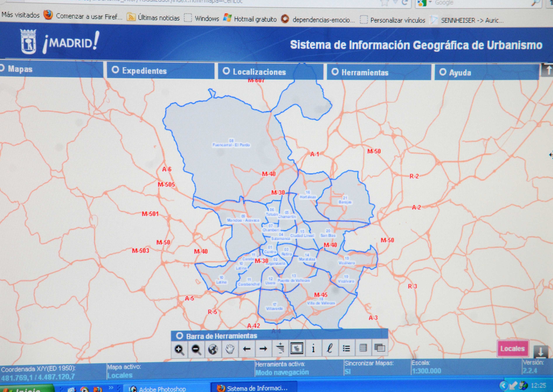Go to next map view arrow

[x=263, y=349]
